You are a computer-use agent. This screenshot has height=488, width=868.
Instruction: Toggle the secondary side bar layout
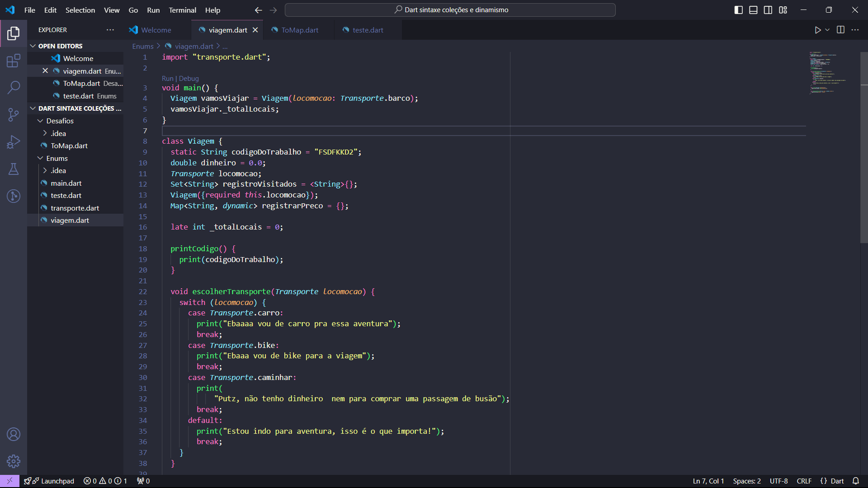pos(768,10)
